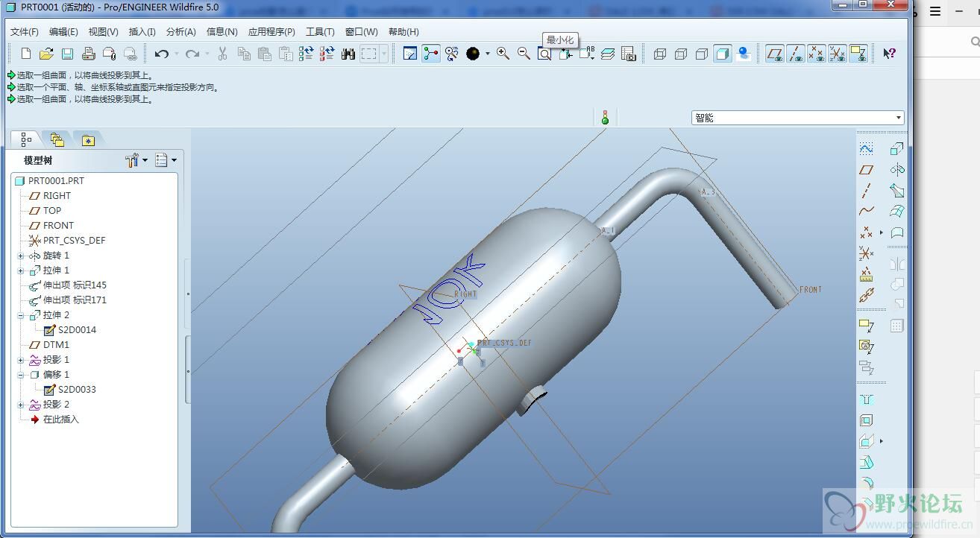Open the 帮助(H) menu
The height and width of the screenshot is (538, 980).
tap(403, 32)
